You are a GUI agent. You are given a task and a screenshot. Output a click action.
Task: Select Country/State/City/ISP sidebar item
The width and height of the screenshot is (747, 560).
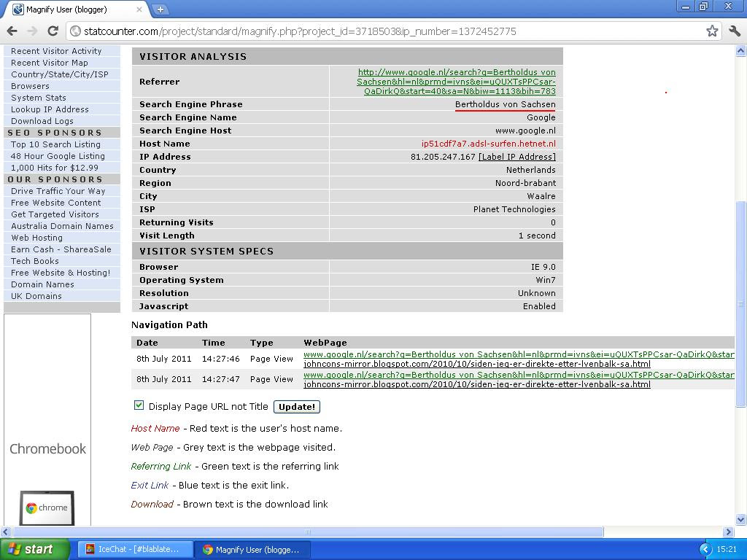[x=60, y=74]
